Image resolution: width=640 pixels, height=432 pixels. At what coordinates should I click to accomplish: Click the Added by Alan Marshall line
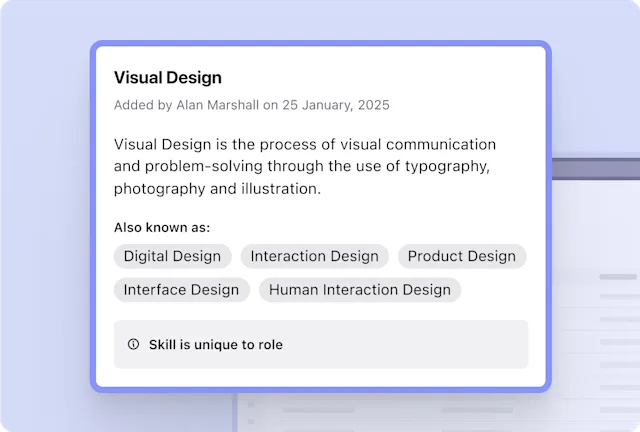[x=251, y=105]
